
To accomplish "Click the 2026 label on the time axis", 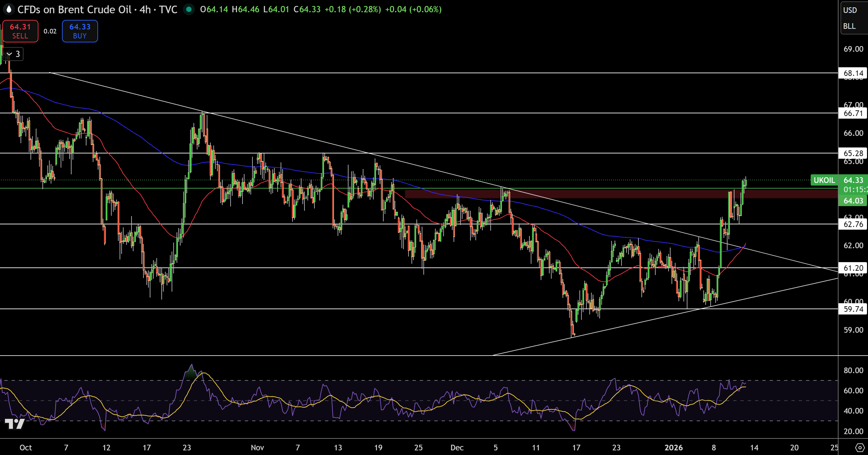I will pos(673,448).
